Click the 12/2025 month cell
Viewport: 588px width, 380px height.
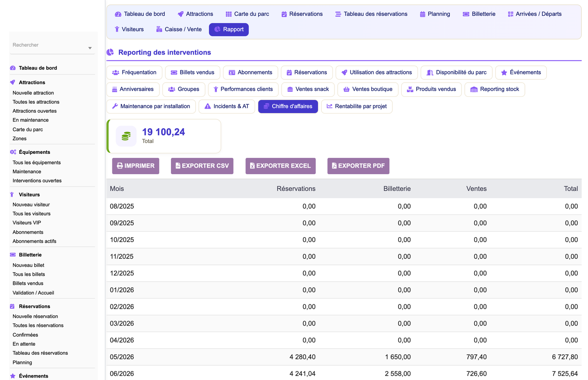click(x=122, y=273)
